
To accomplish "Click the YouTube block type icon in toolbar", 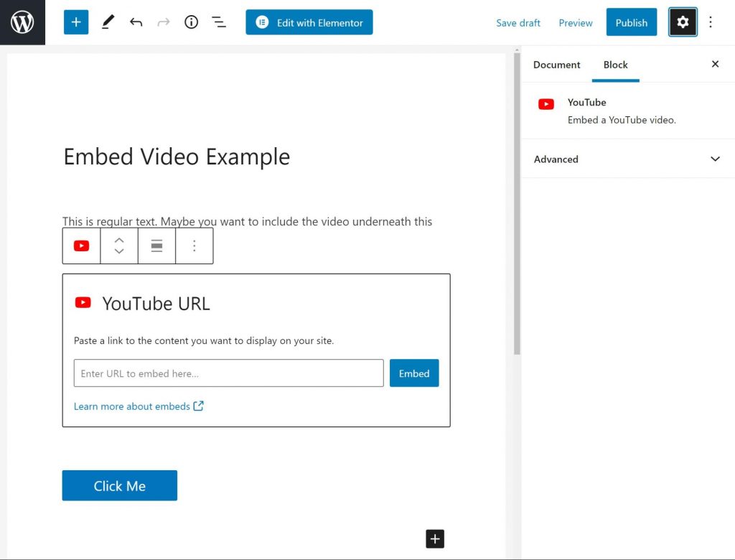I will pos(82,246).
